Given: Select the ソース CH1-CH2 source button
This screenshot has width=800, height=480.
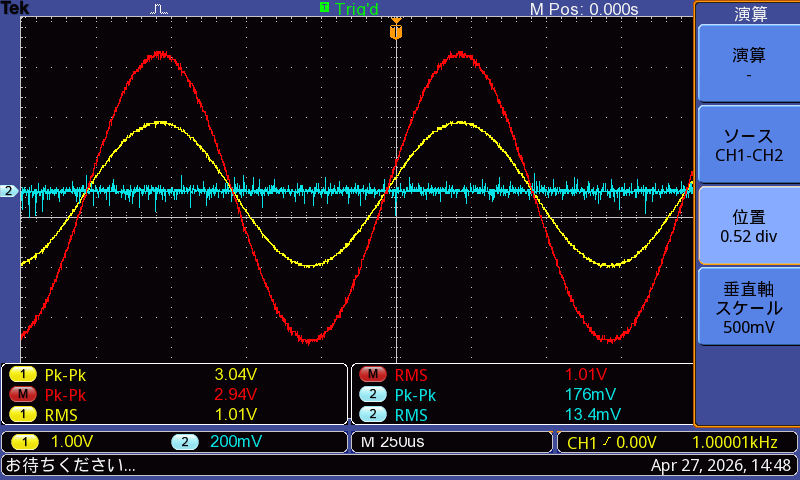Looking at the screenshot, I should point(748,145).
